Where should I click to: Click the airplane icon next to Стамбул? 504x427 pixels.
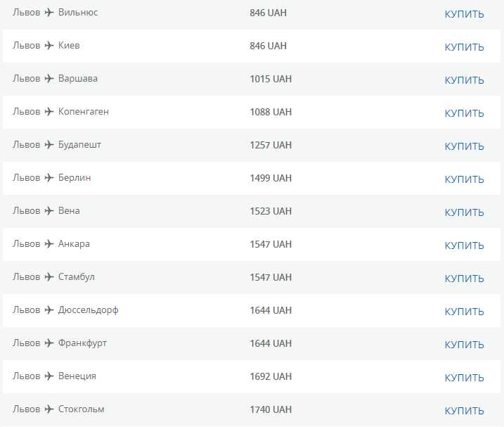49,277
